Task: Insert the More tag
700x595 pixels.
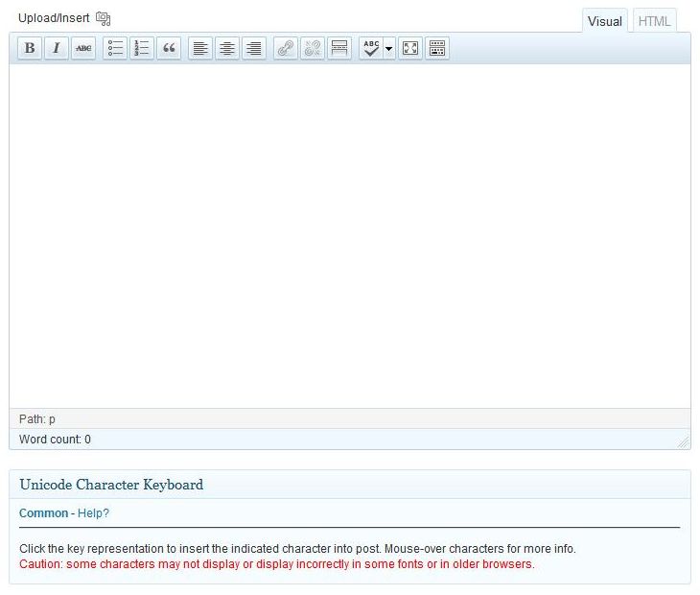Action: (339, 48)
